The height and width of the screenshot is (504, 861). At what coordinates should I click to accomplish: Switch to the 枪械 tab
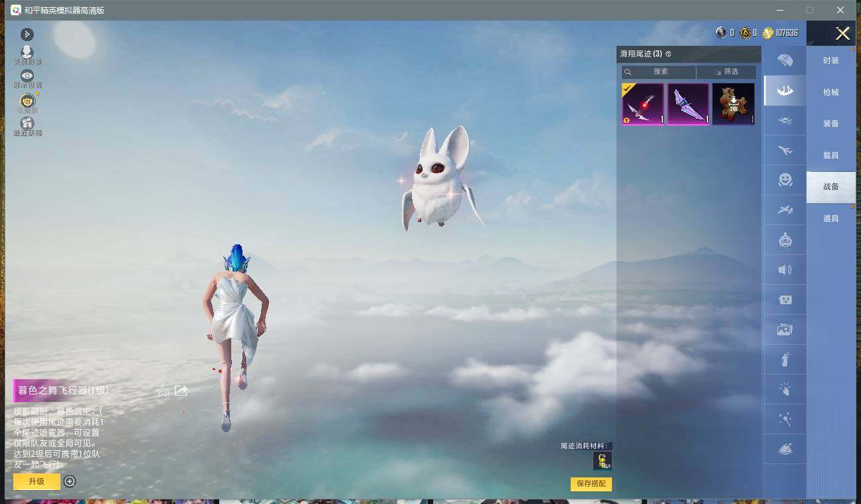click(831, 92)
